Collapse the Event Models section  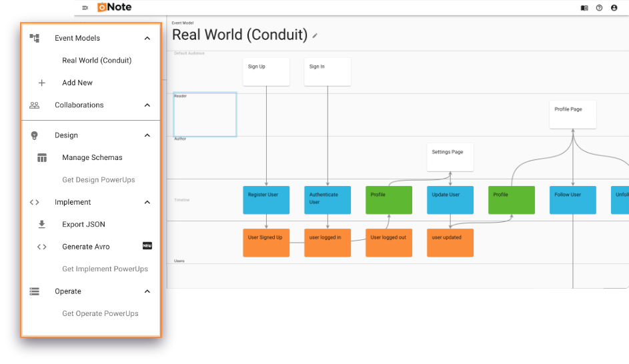coord(147,39)
